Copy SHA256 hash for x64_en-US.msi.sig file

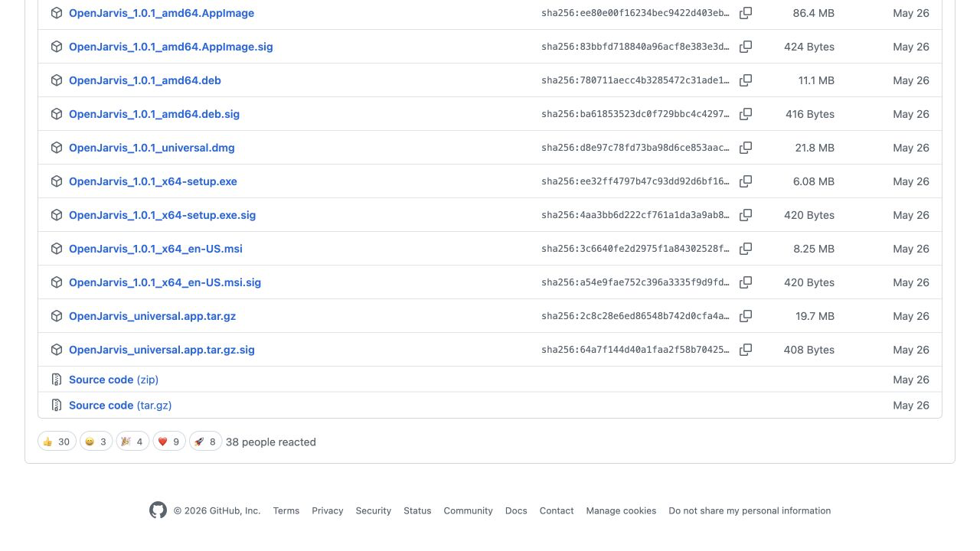click(x=746, y=282)
